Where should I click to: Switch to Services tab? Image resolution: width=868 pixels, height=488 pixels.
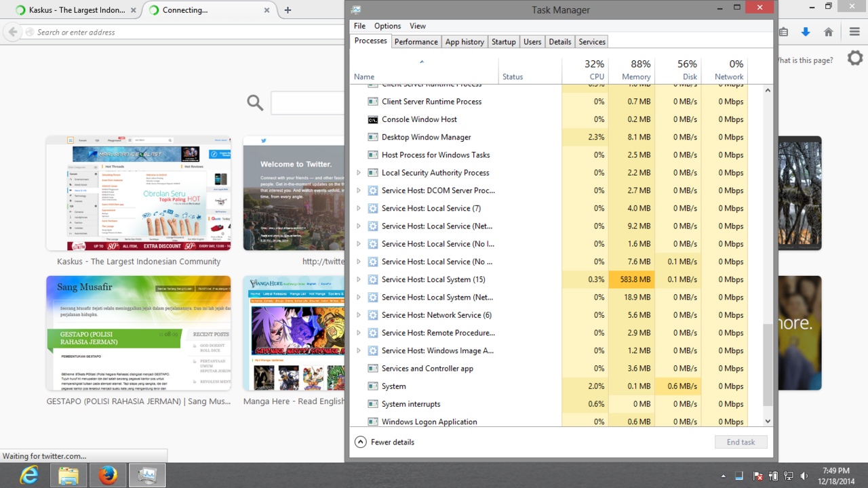[592, 41]
